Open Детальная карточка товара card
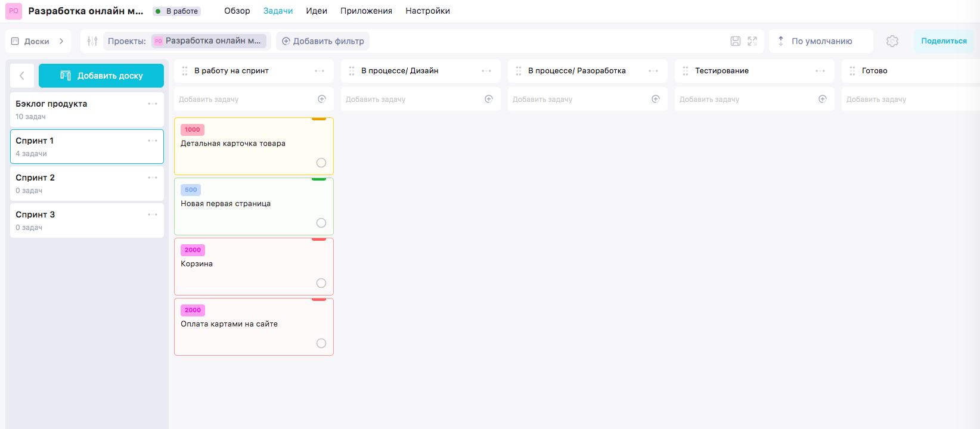This screenshot has width=980, height=429. click(x=254, y=146)
